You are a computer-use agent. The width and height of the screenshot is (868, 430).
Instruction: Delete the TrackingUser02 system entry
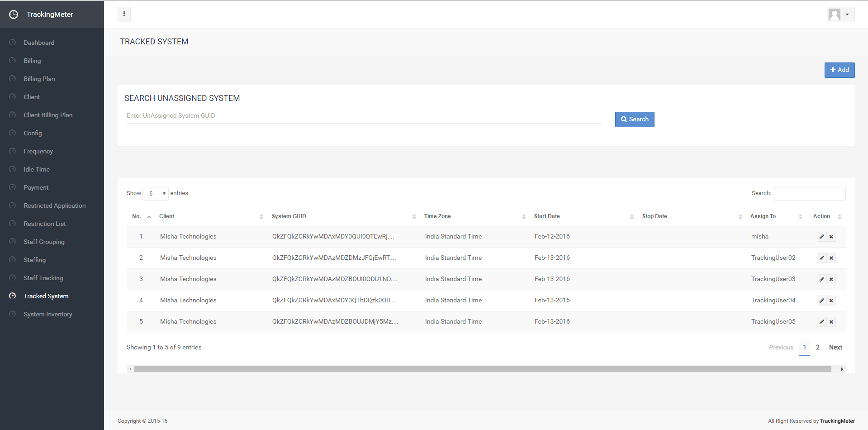pos(831,258)
